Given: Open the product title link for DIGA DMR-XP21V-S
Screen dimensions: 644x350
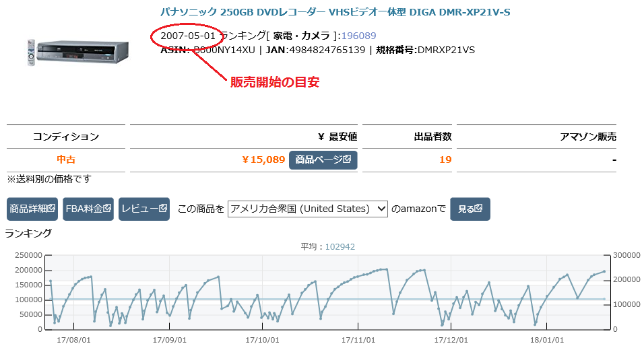Looking at the screenshot, I should point(335,12).
